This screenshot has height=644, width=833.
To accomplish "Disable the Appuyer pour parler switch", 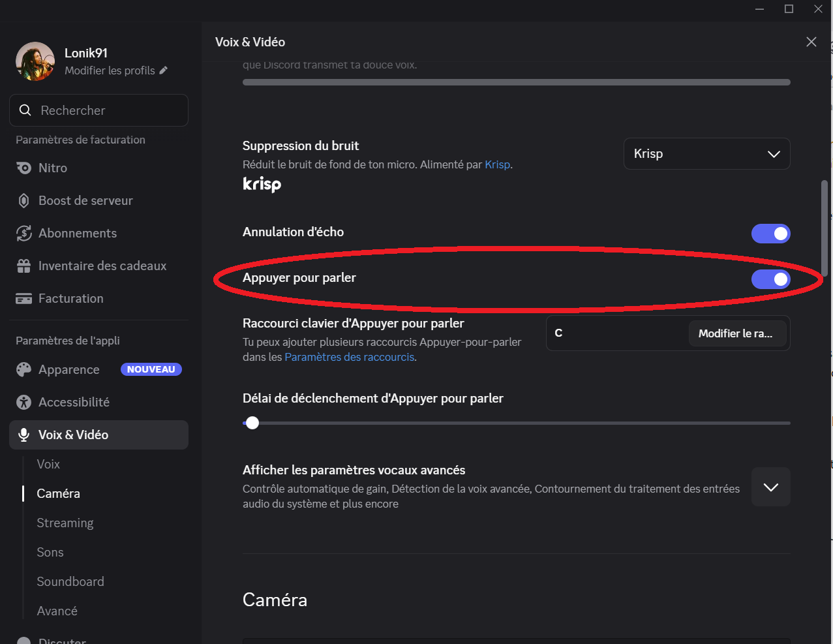I will coord(771,279).
